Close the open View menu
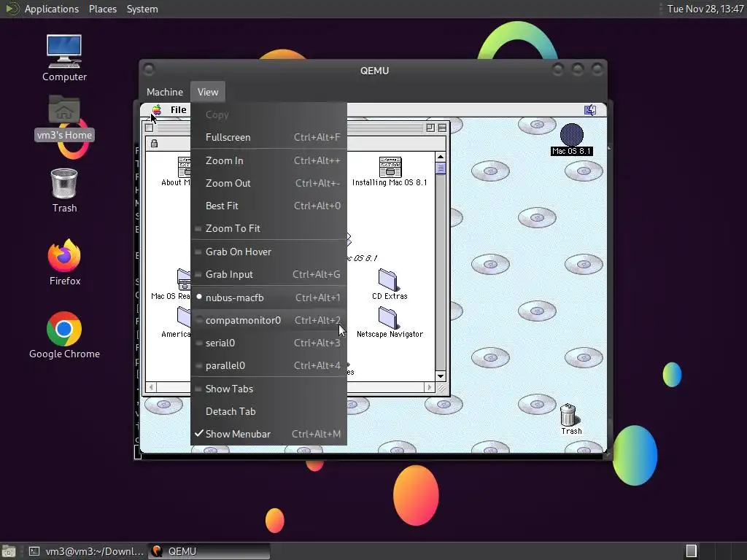 [208, 92]
